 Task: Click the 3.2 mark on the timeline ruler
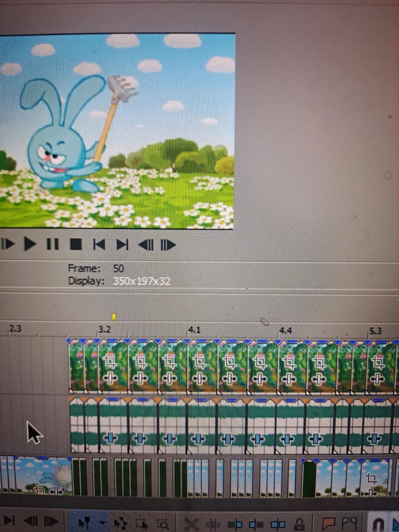[x=105, y=329]
